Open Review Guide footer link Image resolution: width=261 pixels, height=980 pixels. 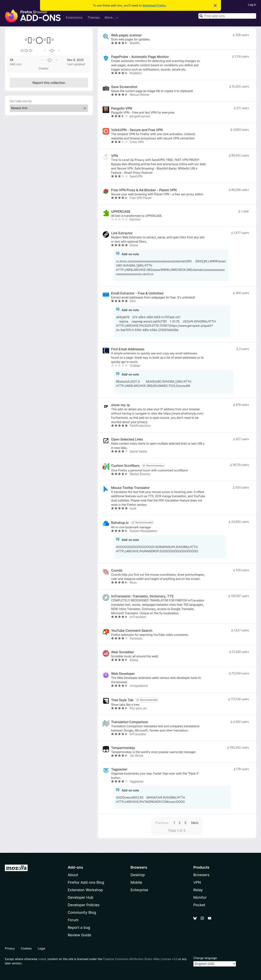79,935
